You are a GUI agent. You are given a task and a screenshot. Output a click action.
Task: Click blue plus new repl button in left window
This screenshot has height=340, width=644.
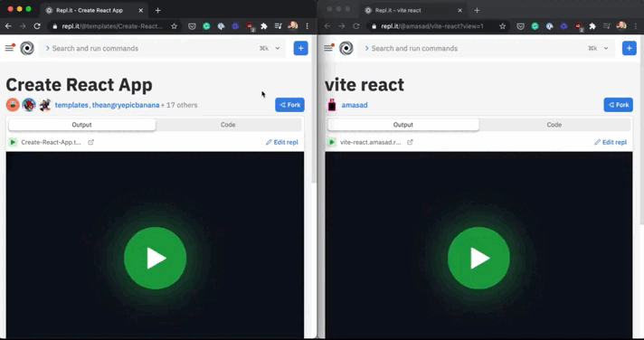[300, 48]
